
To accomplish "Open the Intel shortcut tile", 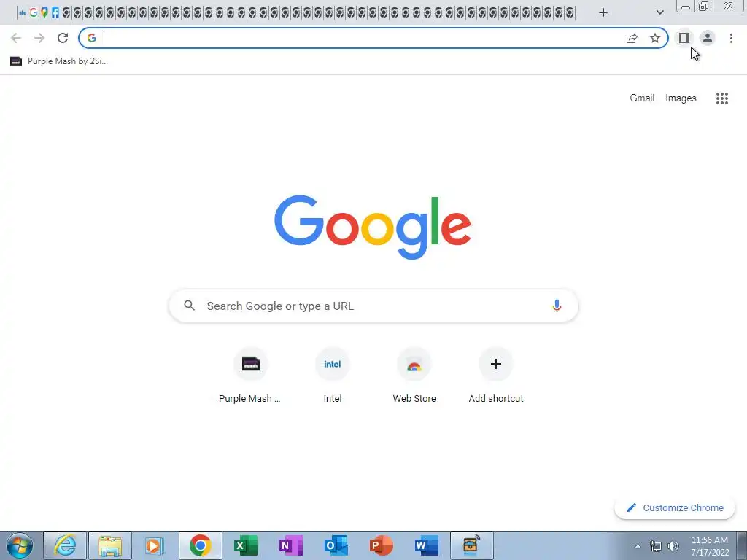I will pyautogui.click(x=333, y=376).
